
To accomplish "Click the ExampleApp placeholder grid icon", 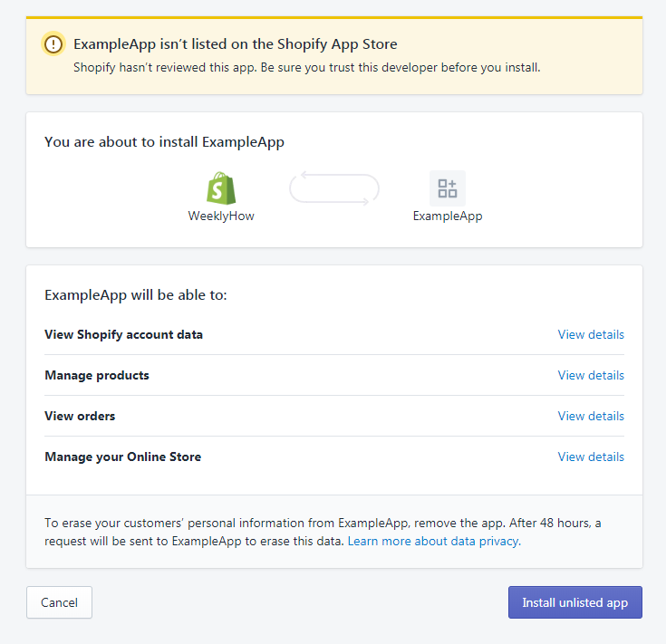I will click(448, 188).
